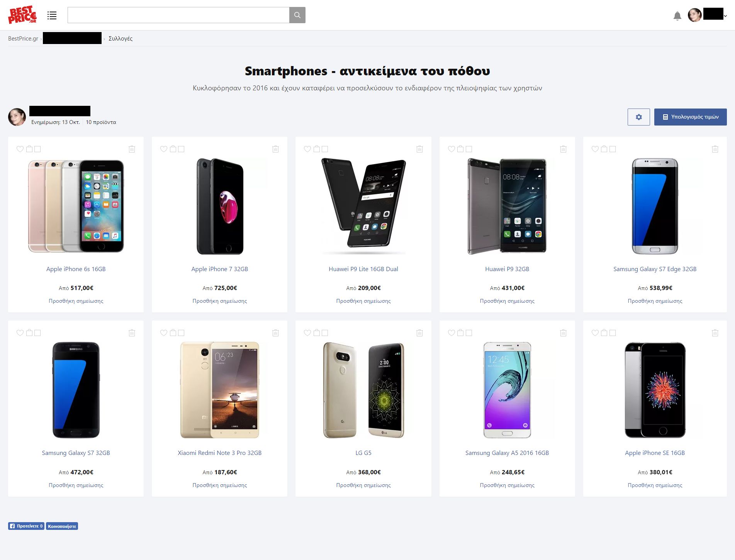Click shopping bag icon on Huawei P9 Lite
The height and width of the screenshot is (560, 735).
[x=317, y=149]
